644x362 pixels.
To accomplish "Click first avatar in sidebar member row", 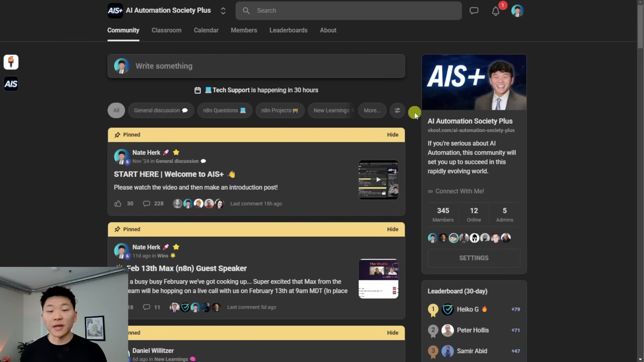I will (433, 238).
